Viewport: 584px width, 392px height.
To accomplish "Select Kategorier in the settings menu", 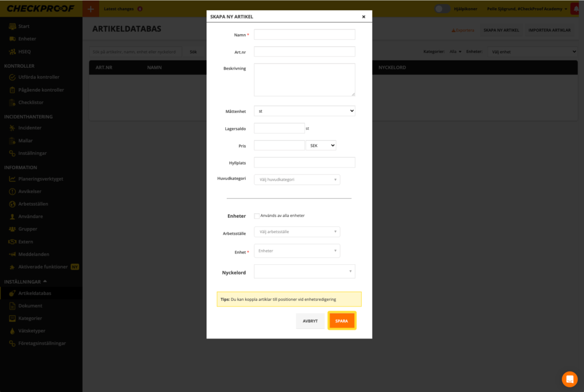I will (30, 318).
